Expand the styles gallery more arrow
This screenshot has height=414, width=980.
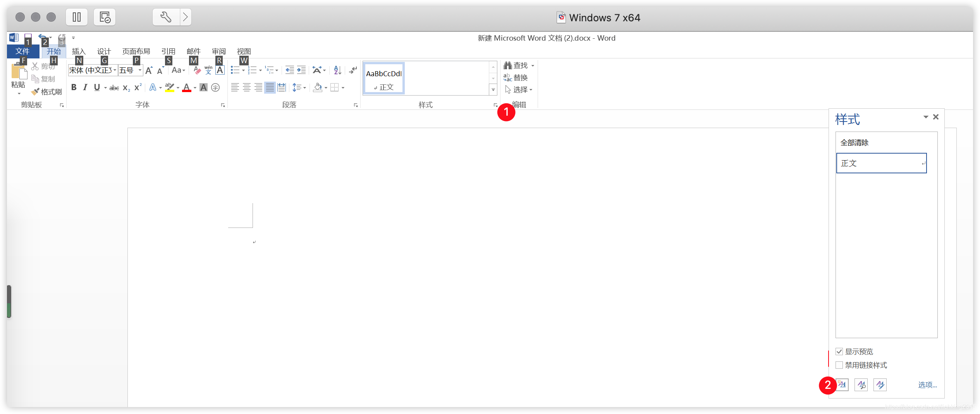[493, 90]
